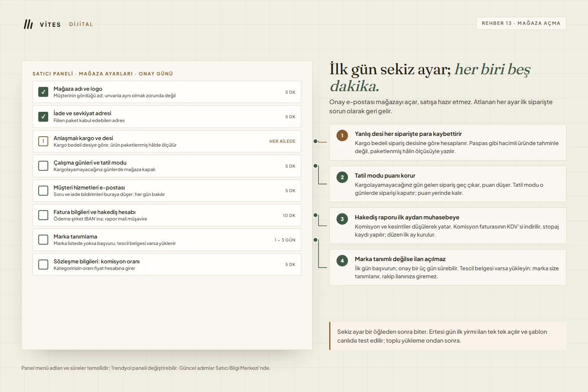
Task: Check the Çalışma günleri ve tatil modu box
Action: pyautogui.click(x=43, y=166)
